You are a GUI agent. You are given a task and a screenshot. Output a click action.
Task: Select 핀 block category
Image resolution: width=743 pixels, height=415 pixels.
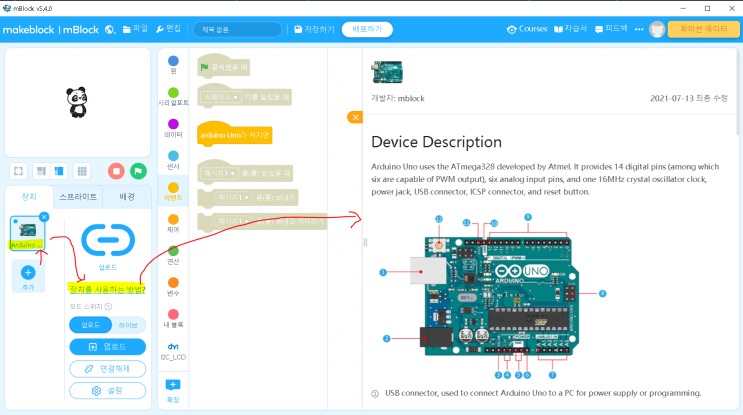173,65
